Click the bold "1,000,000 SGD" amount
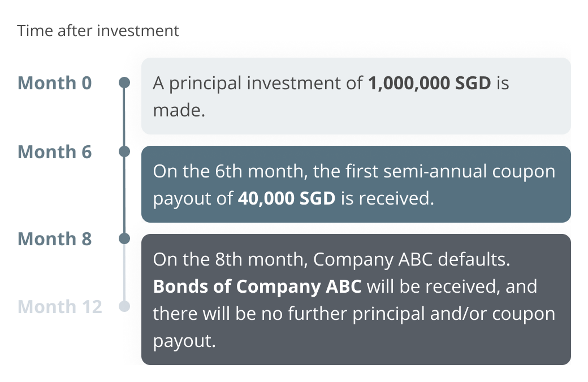The width and height of the screenshot is (588, 382). click(x=429, y=84)
